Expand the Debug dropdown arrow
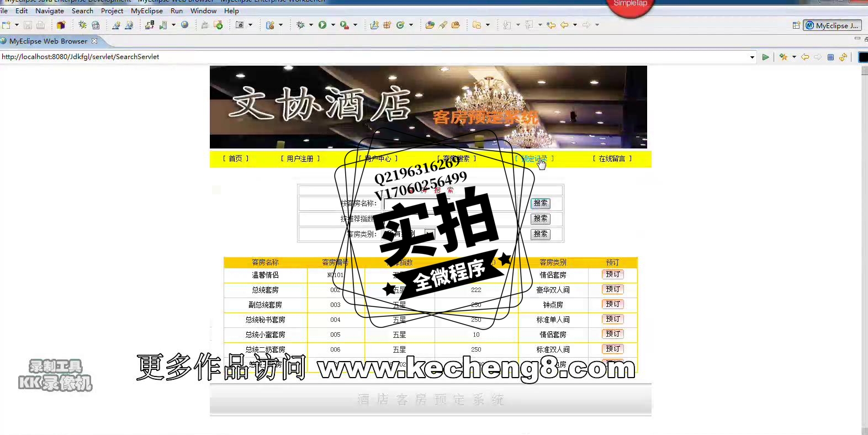 tap(311, 25)
